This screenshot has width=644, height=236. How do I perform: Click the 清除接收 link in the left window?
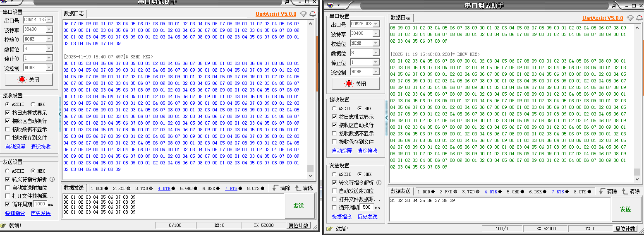click(x=41, y=147)
